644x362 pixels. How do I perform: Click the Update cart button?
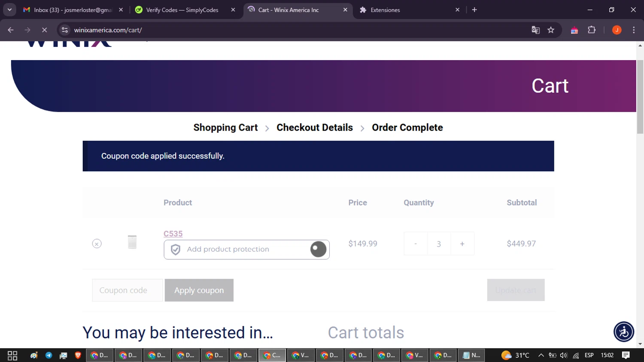tap(516, 290)
